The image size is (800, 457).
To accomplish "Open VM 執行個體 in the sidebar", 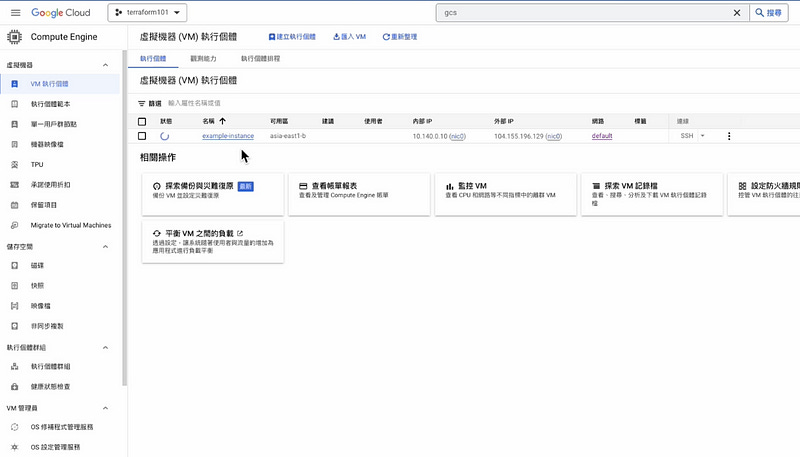I will point(60,84).
